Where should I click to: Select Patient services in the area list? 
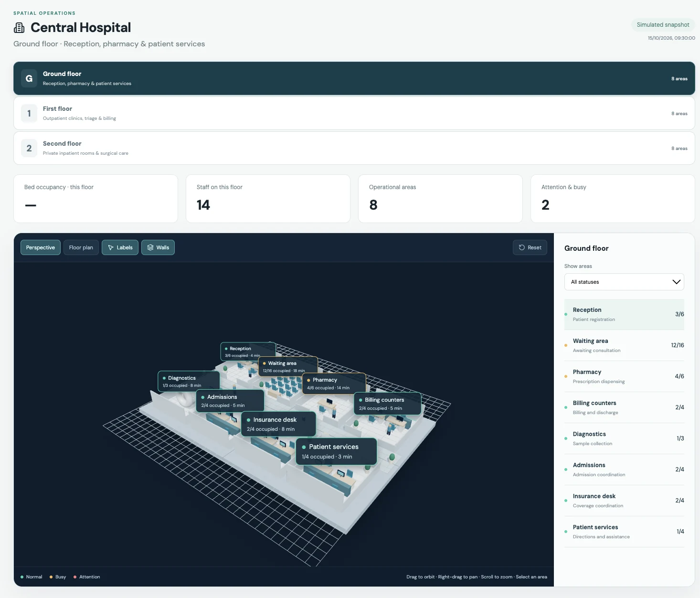(624, 532)
